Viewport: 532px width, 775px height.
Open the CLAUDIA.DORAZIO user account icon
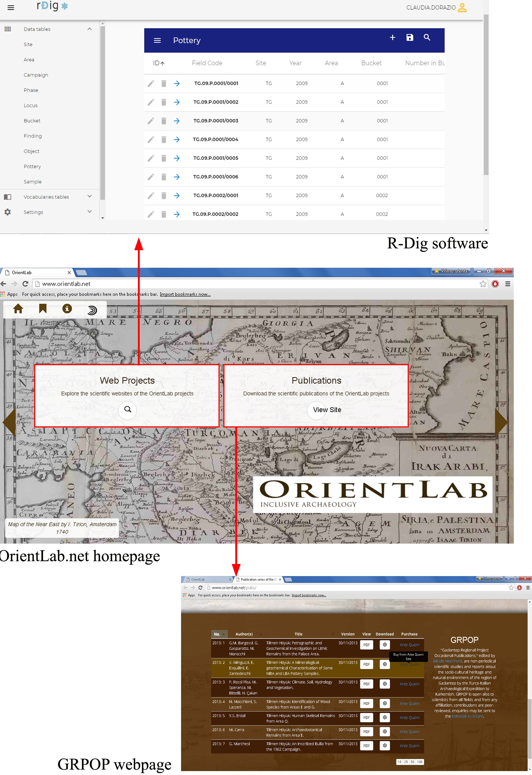(x=462, y=7)
